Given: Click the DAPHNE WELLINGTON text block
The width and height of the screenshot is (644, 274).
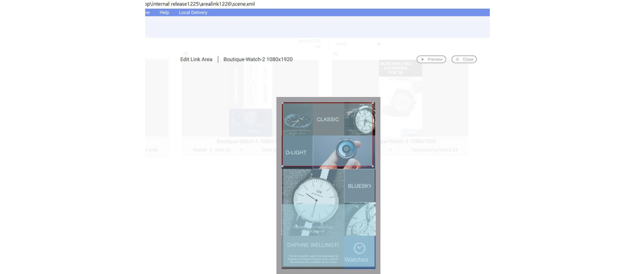Looking at the screenshot, I should 313,251.
